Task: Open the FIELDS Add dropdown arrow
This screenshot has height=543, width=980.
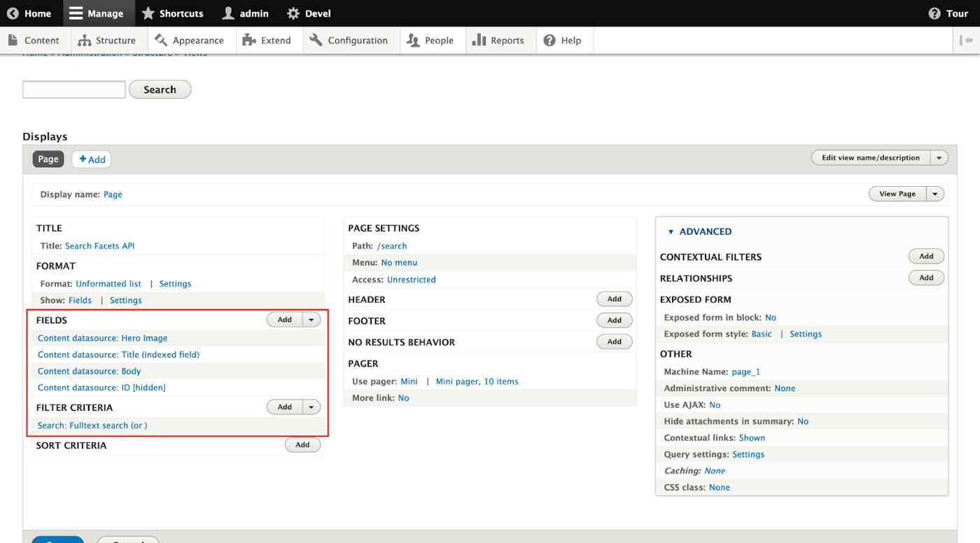Action: [x=311, y=319]
